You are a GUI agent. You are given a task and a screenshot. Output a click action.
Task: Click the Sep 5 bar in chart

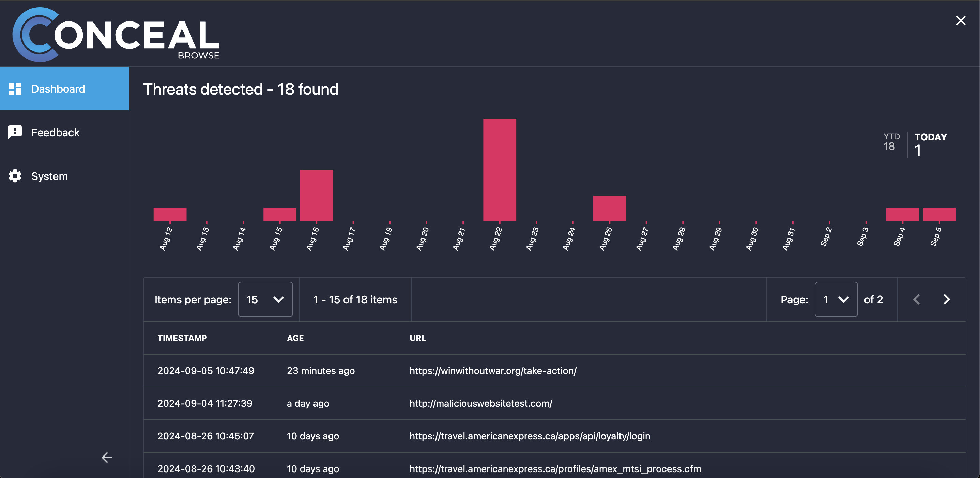point(939,214)
